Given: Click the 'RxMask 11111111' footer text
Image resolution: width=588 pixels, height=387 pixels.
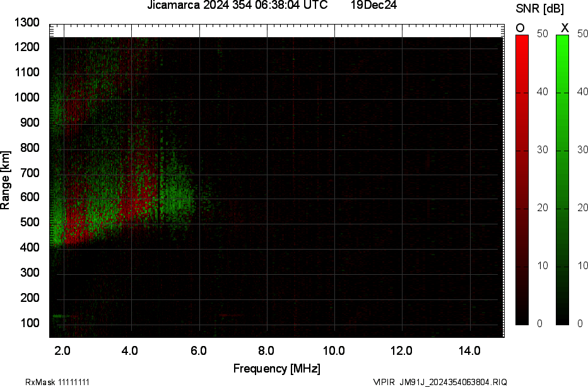Looking at the screenshot, I should point(57,382).
